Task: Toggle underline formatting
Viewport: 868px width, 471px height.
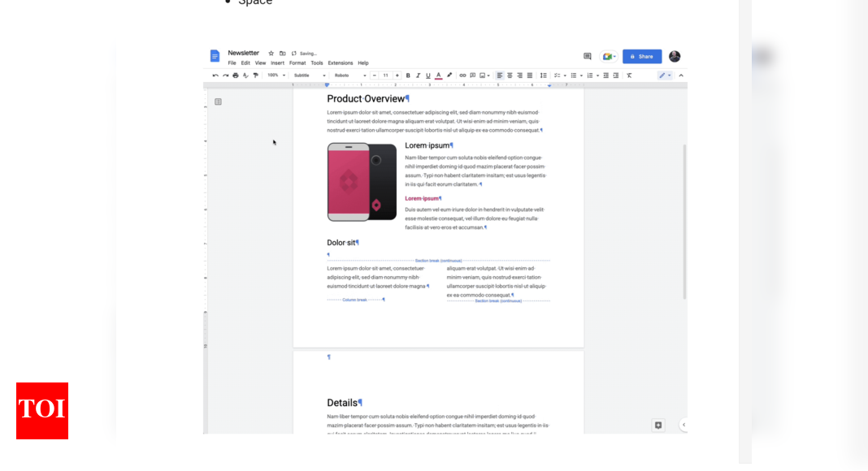Action: 427,75
